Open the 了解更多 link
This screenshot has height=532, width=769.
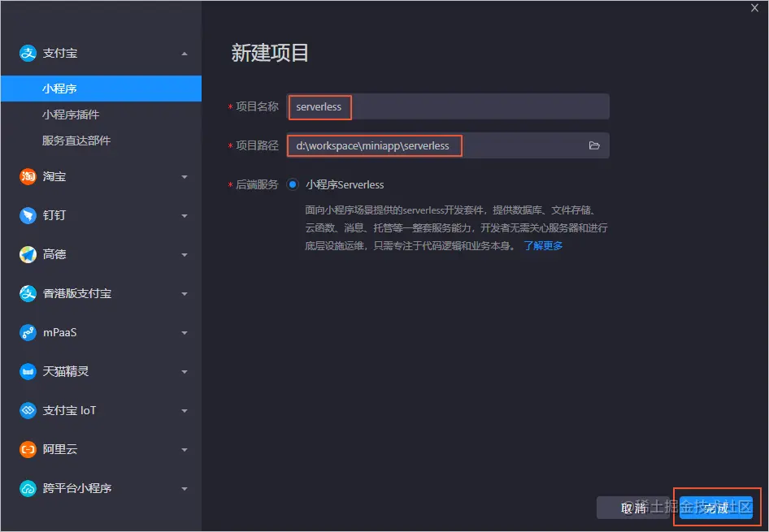[x=543, y=246]
